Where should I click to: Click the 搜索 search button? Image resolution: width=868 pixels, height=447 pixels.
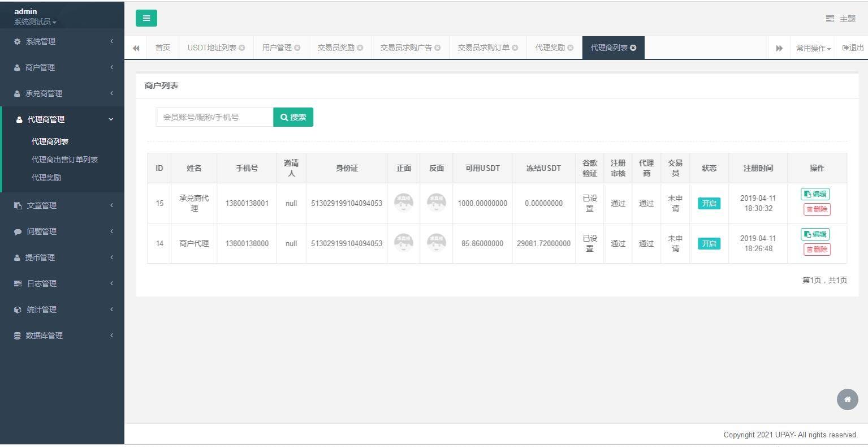coord(293,117)
